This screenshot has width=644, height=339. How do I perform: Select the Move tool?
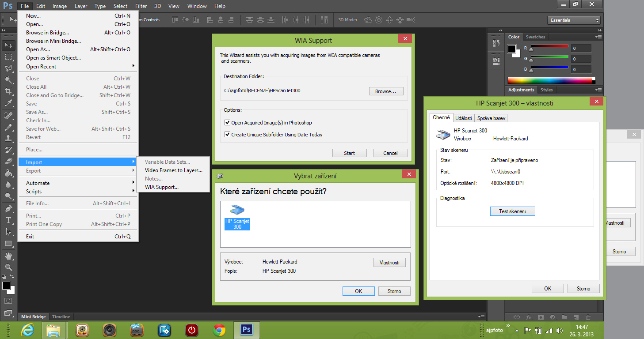click(x=8, y=45)
